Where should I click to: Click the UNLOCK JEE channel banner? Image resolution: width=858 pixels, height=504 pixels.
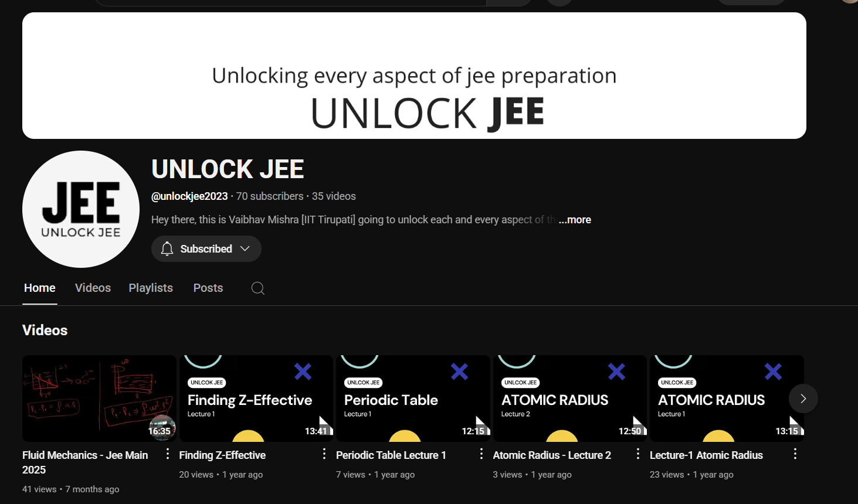click(414, 76)
